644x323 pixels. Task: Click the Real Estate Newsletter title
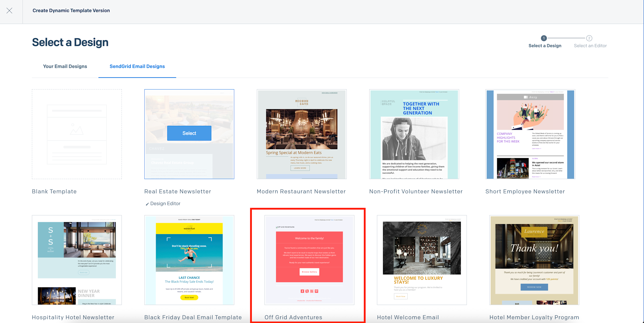pyautogui.click(x=178, y=191)
